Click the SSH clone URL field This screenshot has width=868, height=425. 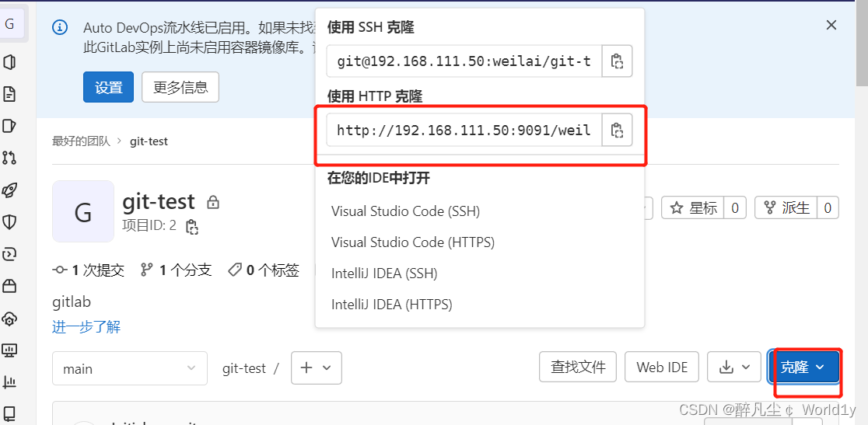pos(464,61)
